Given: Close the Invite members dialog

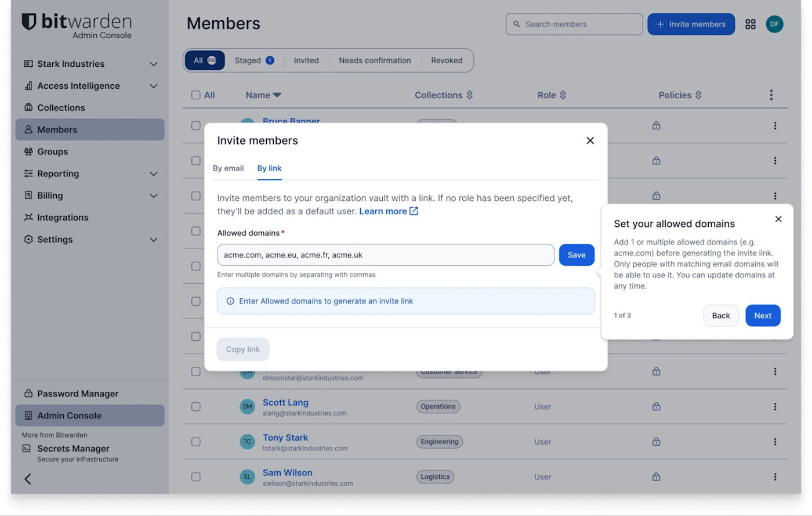Looking at the screenshot, I should pyautogui.click(x=590, y=140).
